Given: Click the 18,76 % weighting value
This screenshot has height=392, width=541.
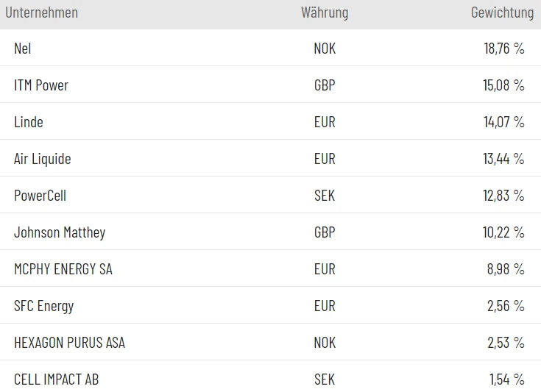Looking at the screenshot, I should pos(504,49).
